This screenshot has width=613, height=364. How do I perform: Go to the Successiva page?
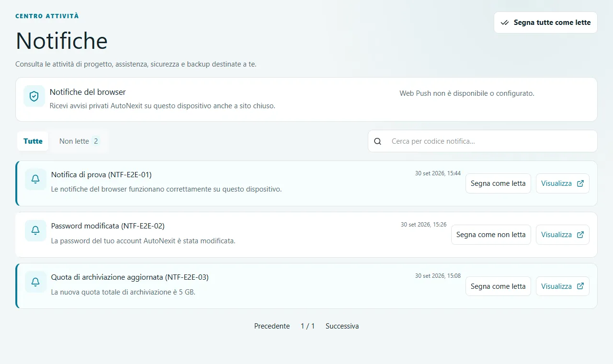coord(342,326)
